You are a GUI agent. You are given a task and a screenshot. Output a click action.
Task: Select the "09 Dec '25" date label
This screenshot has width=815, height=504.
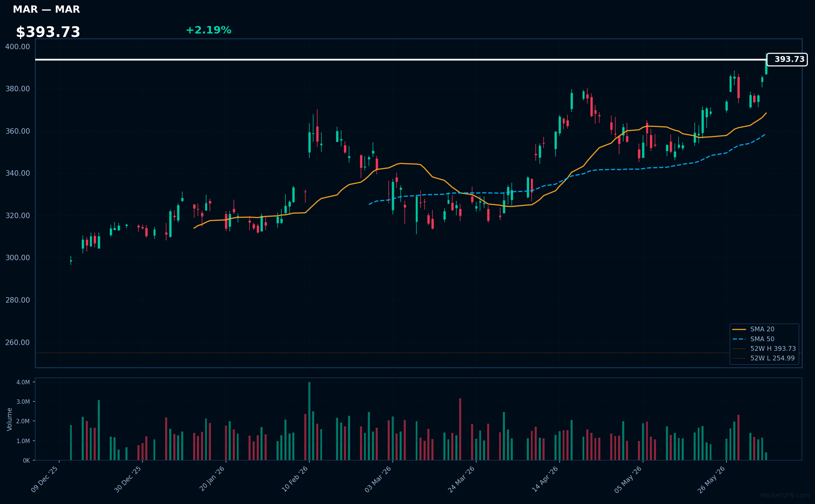click(x=45, y=479)
